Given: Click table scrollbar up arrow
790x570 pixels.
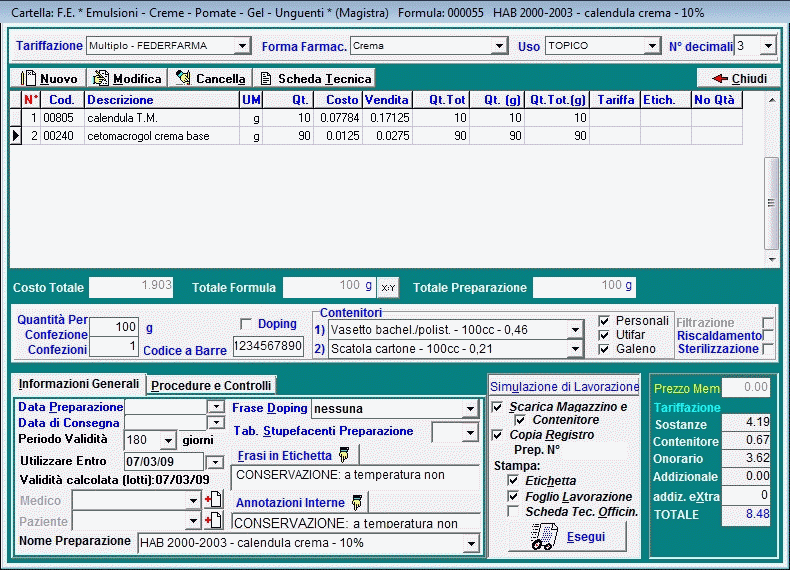Looking at the screenshot, I should click(x=771, y=100).
